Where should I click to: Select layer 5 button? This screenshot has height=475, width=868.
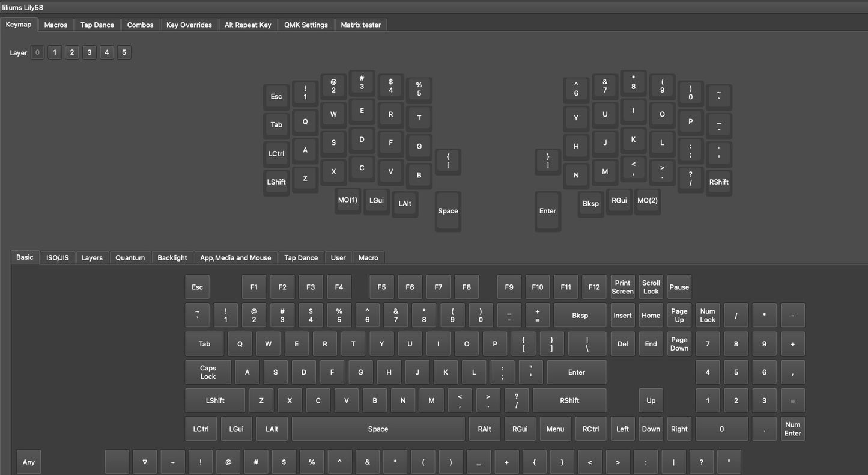(x=124, y=52)
